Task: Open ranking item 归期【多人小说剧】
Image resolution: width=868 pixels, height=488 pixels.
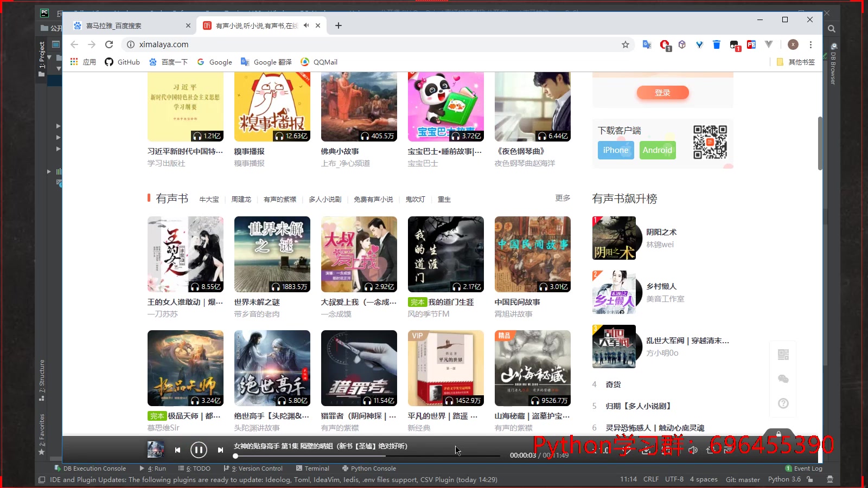Action: click(639, 406)
